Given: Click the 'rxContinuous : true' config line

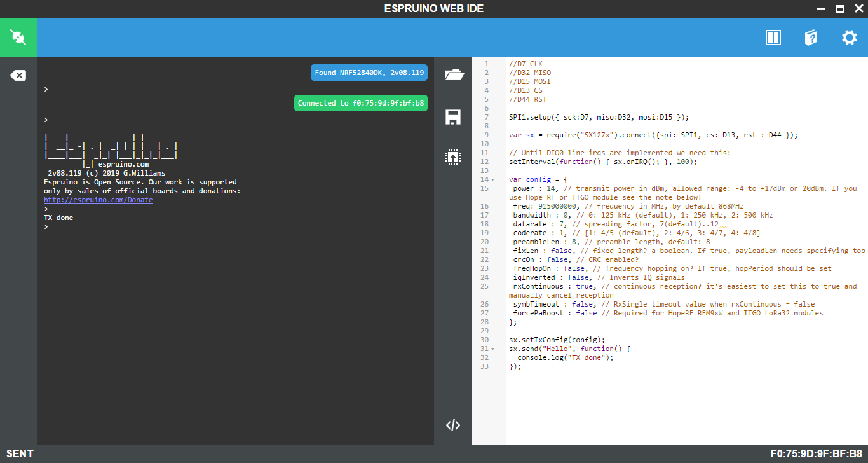Looking at the screenshot, I should point(683,291).
